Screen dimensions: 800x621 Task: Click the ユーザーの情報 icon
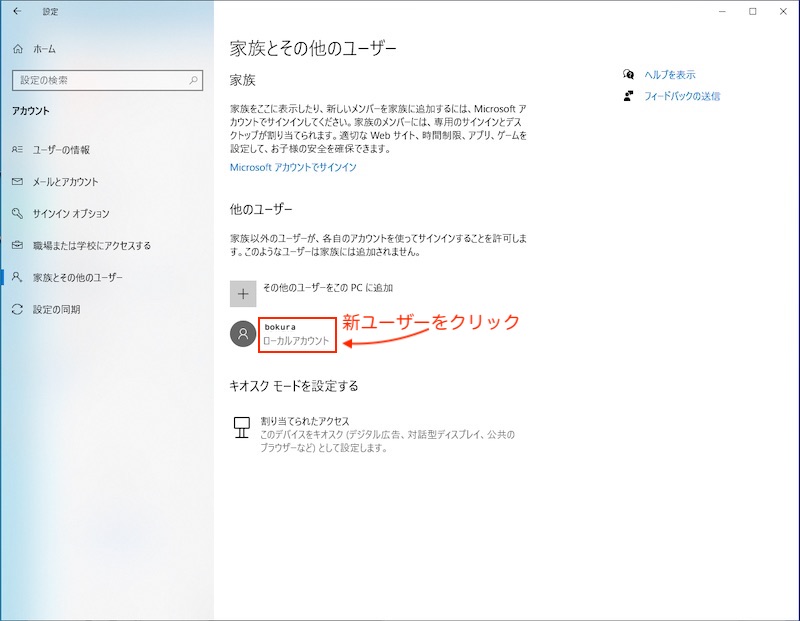click(x=17, y=150)
